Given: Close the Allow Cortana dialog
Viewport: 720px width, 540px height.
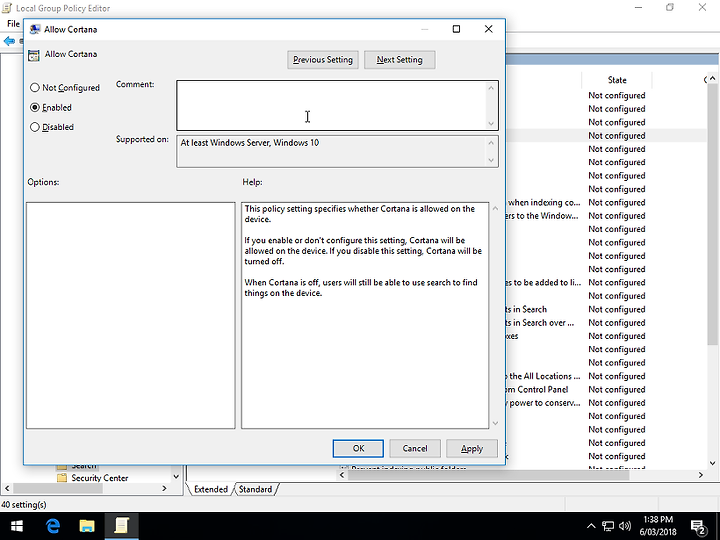Looking at the screenshot, I should tap(489, 29).
